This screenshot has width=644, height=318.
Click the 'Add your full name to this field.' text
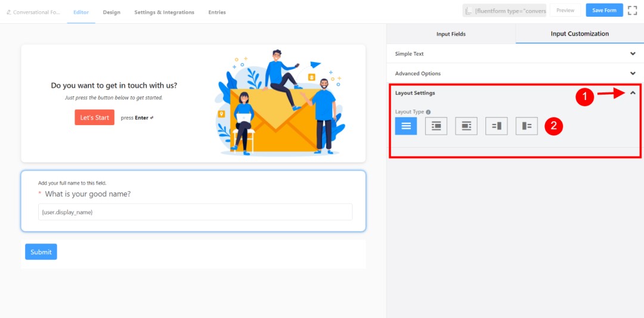point(72,183)
